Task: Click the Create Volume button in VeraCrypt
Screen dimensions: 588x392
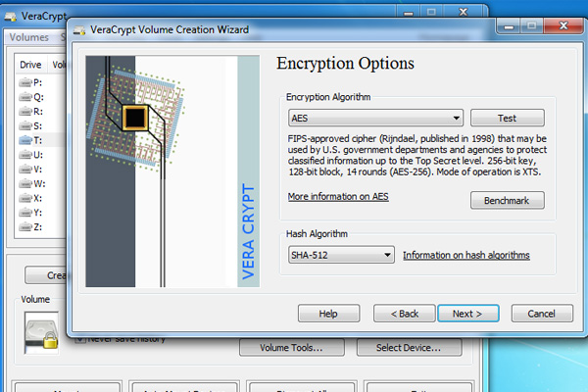Action: coord(46,275)
